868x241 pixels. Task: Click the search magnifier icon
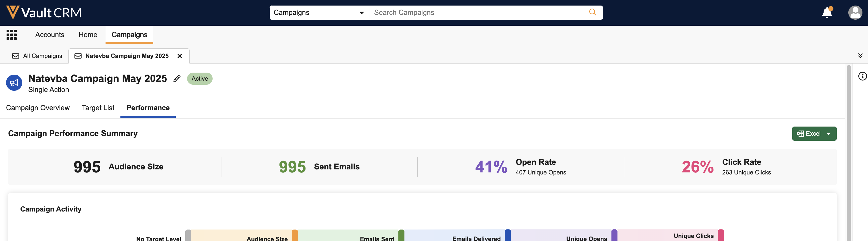pyautogui.click(x=592, y=12)
